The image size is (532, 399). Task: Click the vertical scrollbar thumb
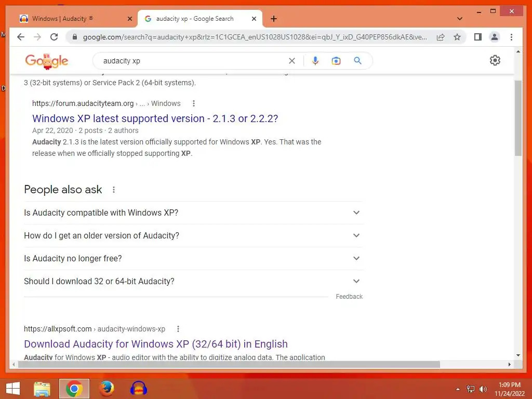518,118
